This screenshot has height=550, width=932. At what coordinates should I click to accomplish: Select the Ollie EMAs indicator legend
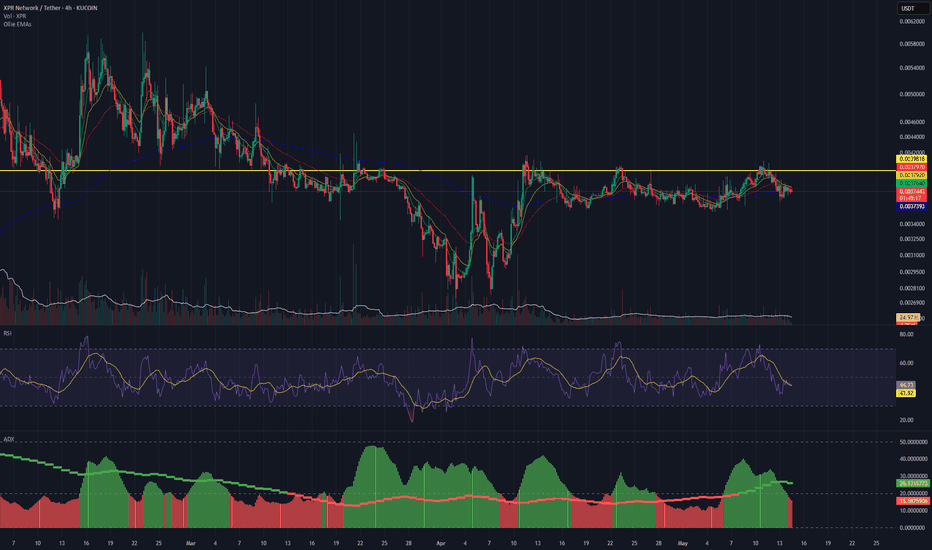(17, 24)
